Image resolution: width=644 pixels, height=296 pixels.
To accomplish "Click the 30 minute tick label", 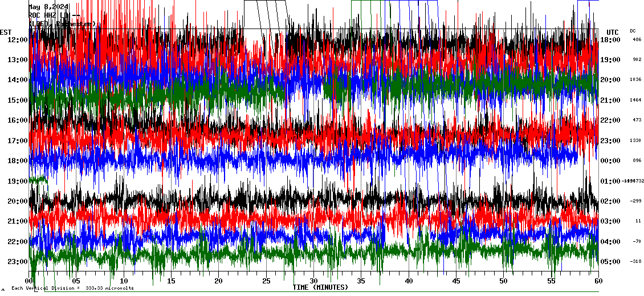I will 313,281.
